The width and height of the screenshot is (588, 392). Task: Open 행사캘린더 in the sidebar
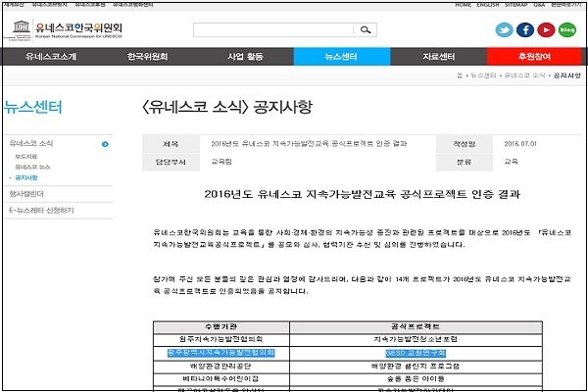26,194
